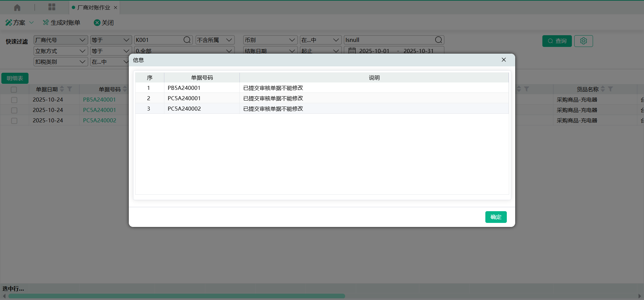Check the row for PC5A240002
This screenshot has width=644, height=300.
pyautogui.click(x=14, y=121)
